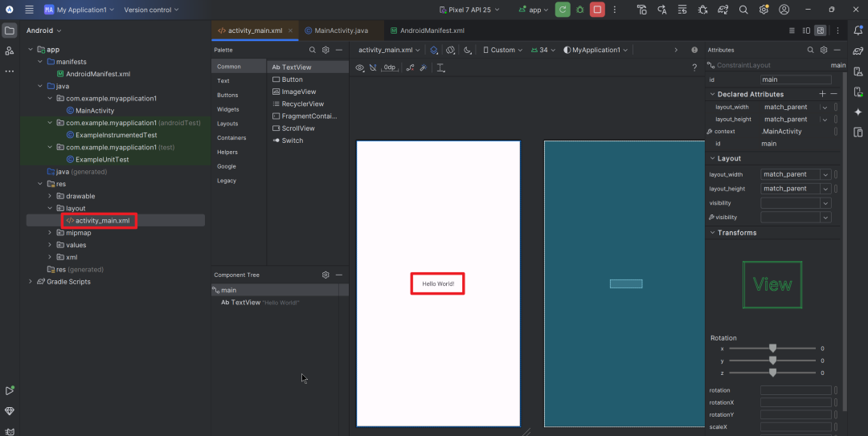Toggle autoconnect to parent magnet icon

click(373, 67)
